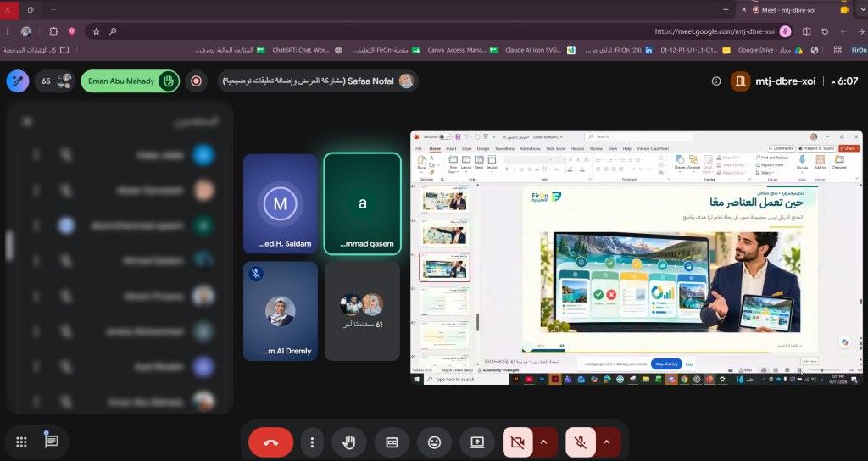Open the browser address bar URL
The image size is (868, 461).
[714, 31]
